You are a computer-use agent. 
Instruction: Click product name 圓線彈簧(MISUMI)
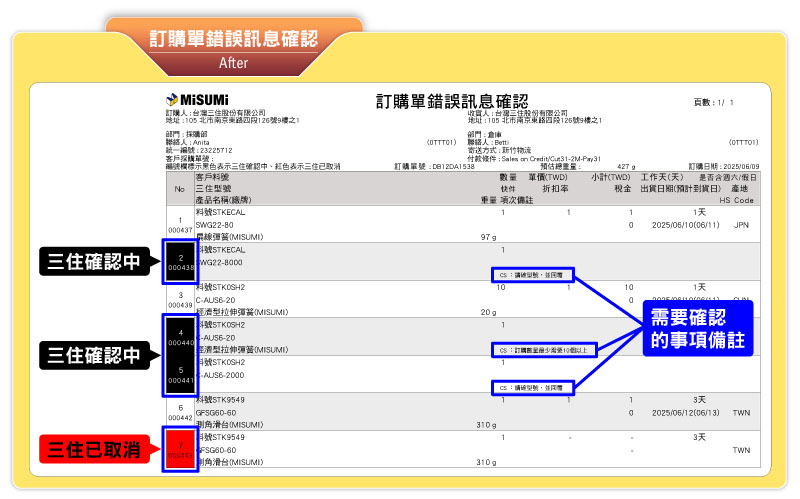click(230, 237)
